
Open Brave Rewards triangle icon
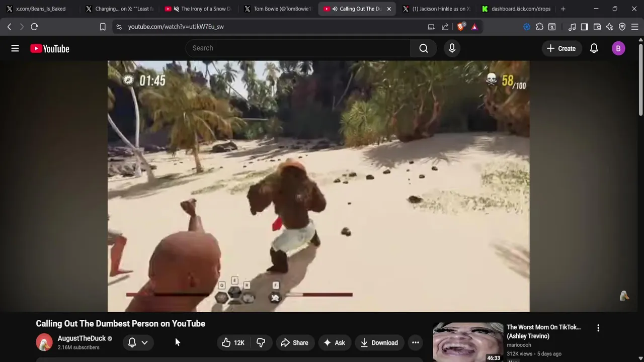tap(474, 27)
